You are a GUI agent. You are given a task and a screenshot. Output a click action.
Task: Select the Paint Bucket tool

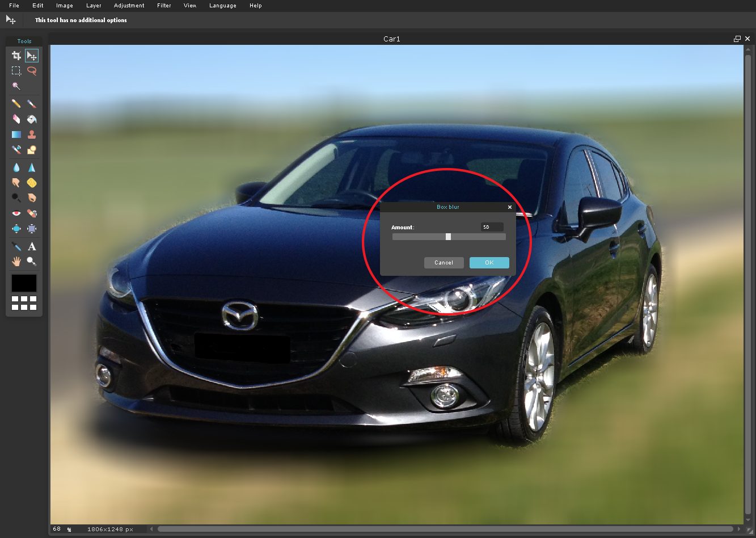32,119
